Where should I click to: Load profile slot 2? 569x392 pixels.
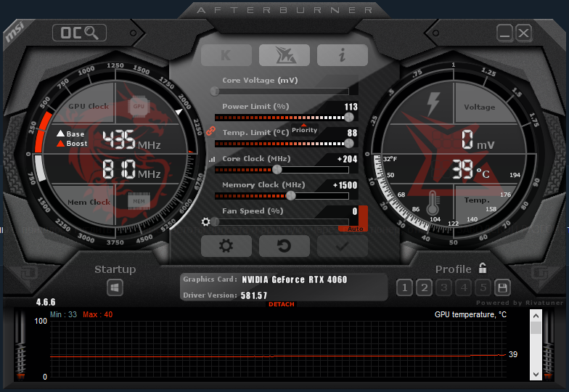pos(424,287)
